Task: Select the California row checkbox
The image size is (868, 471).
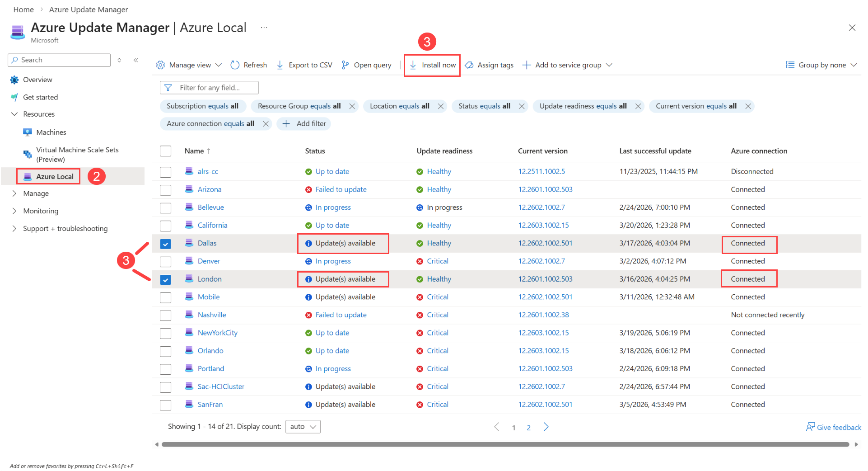Action: point(166,226)
